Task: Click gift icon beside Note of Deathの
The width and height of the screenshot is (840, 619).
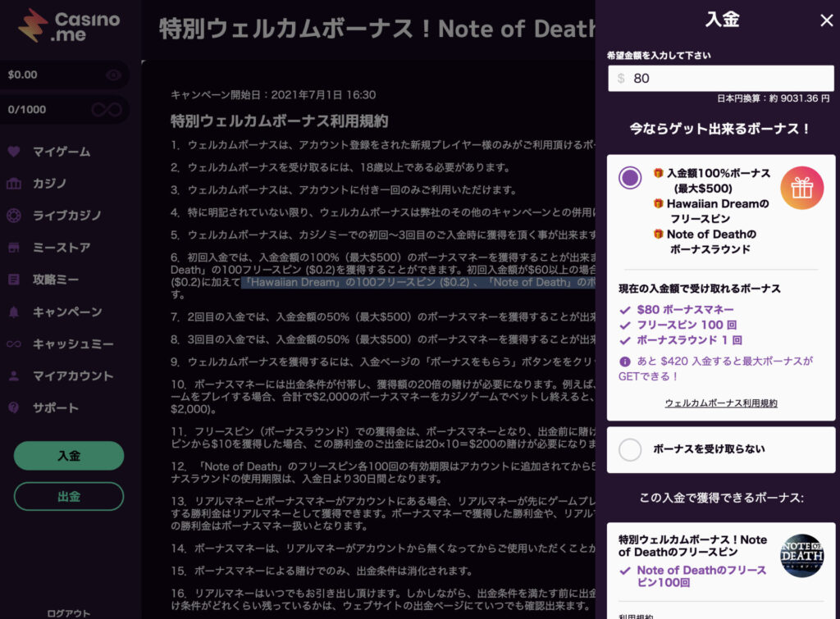Action: 659,234
